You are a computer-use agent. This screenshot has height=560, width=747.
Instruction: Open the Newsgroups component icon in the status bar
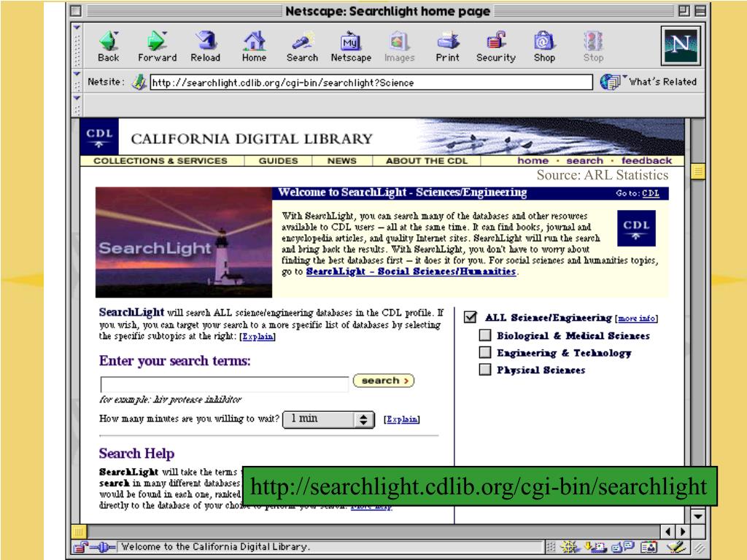click(623, 547)
